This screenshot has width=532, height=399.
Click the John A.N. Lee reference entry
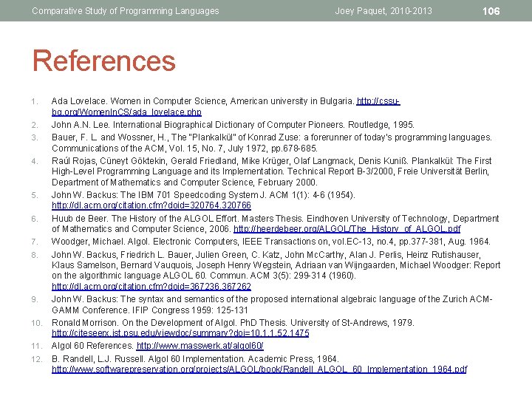pyautogui.click(x=233, y=125)
